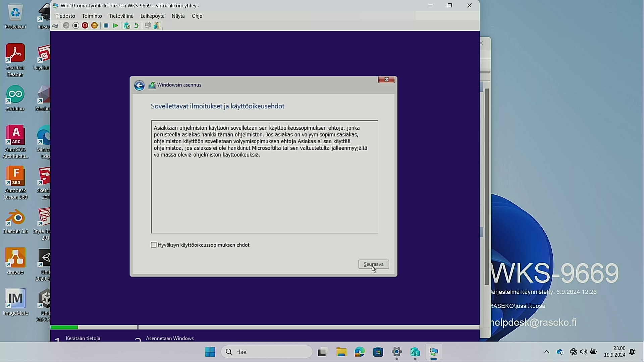Send Ctrl+Alt+Del using the toolbar icon
This screenshot has width=644, height=362.
[x=55, y=26]
